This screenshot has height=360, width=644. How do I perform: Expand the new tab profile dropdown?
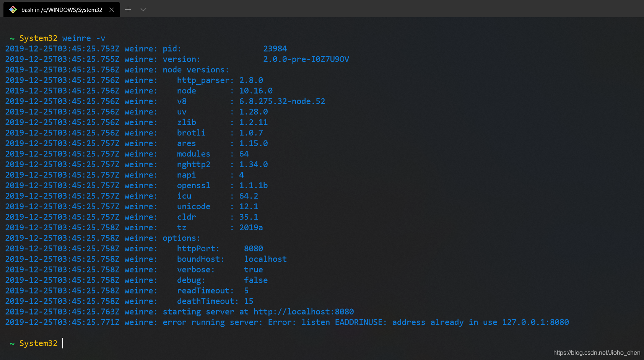143,10
